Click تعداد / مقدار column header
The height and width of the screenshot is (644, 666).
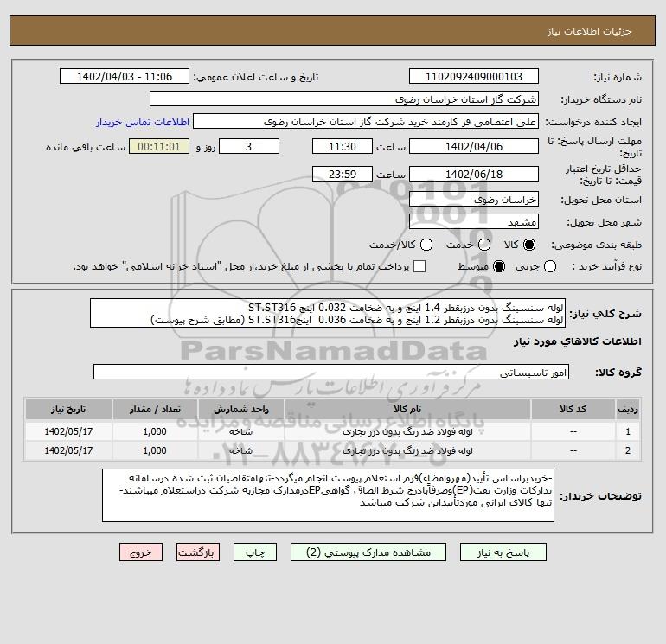click(155, 409)
